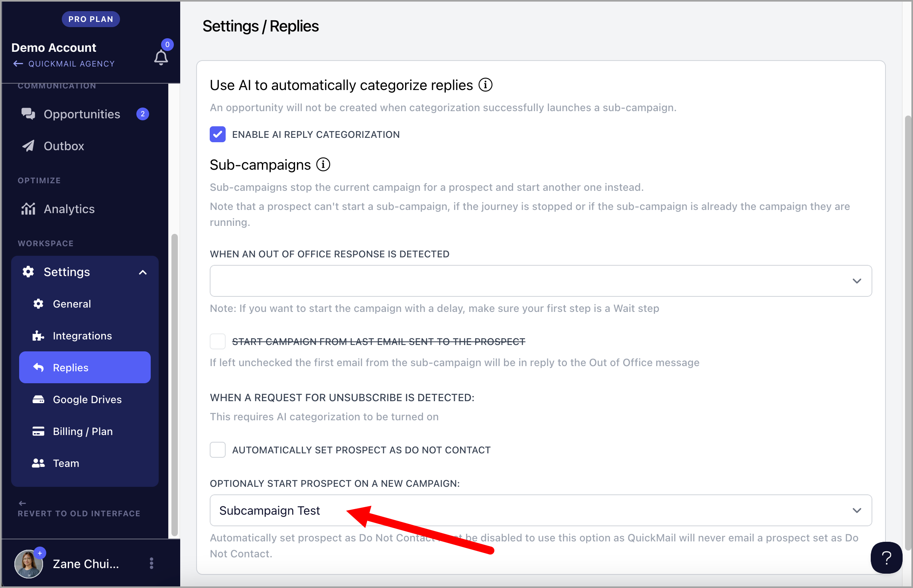Click the sidebar vertical scrollbar
Viewport: 913px width, 588px height.
tap(174, 385)
